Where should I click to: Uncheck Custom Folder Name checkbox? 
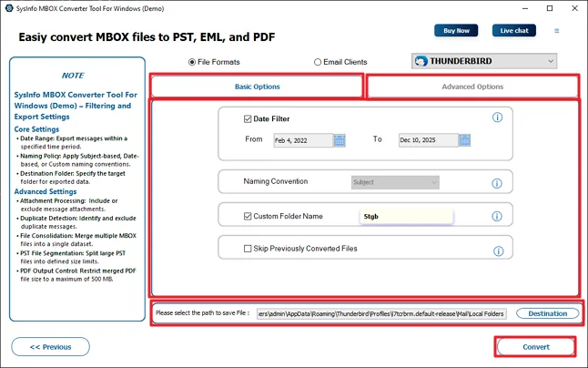[248, 216]
